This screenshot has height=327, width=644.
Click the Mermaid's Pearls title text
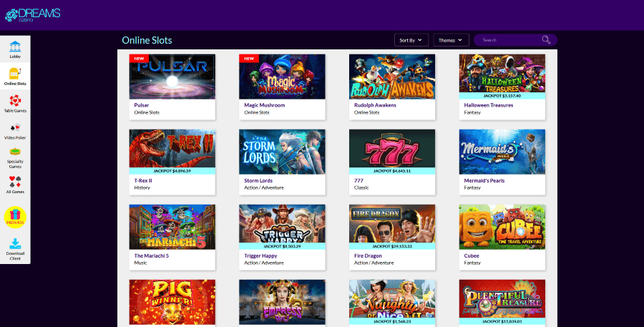[x=484, y=180]
